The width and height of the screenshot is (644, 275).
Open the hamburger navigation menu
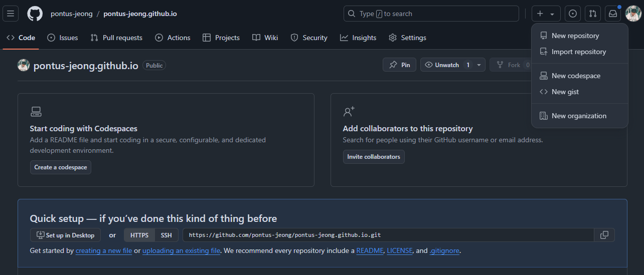[x=11, y=14]
